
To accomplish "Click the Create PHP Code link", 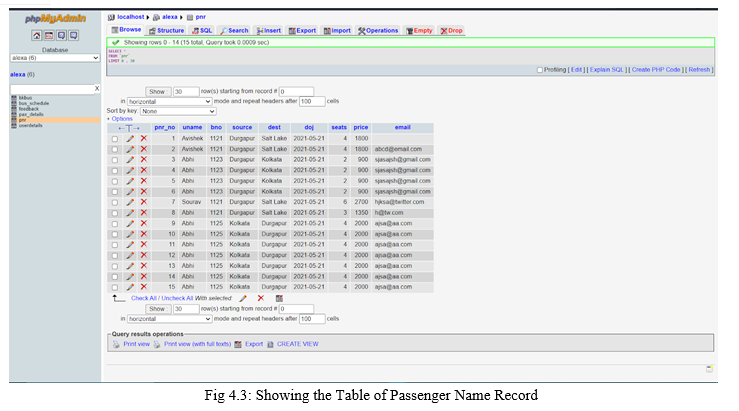I will [656, 70].
